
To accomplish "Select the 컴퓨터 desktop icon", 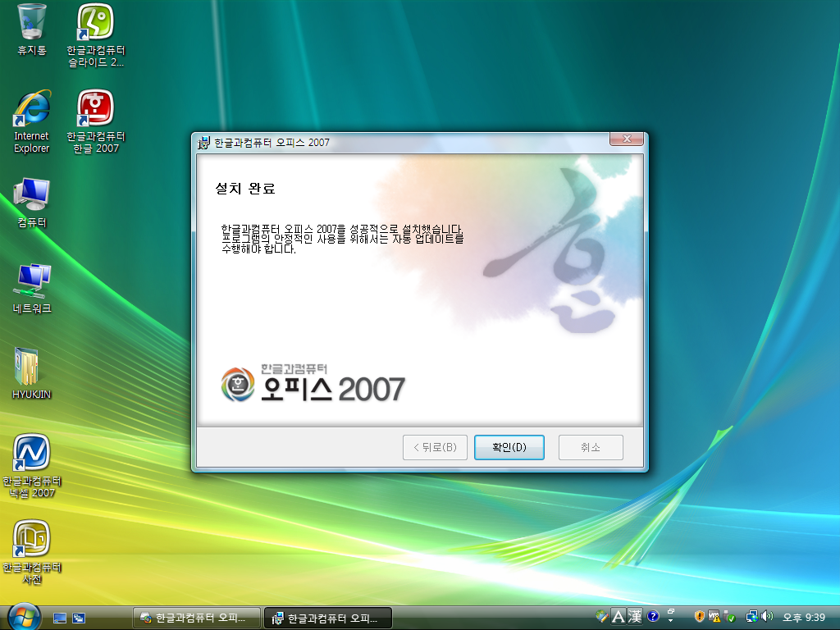I will click(x=32, y=203).
